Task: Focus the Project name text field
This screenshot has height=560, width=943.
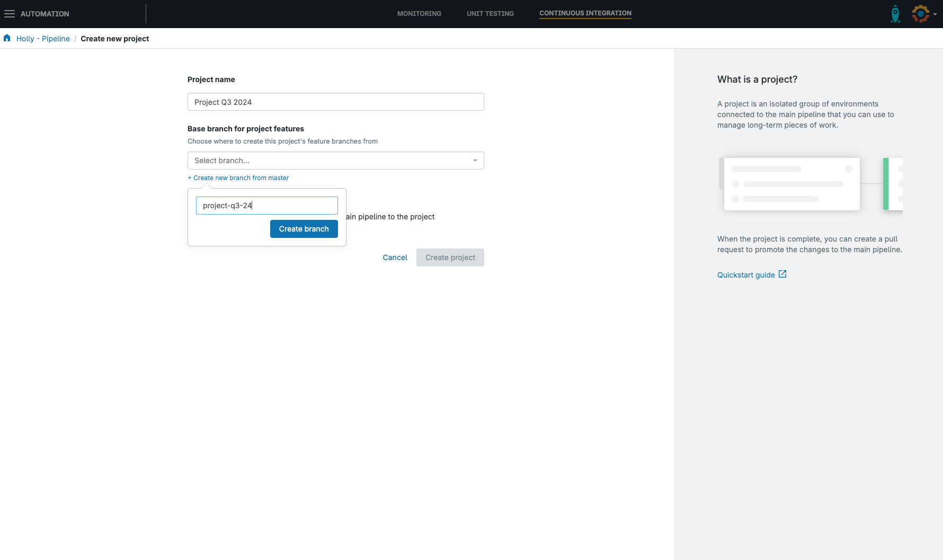Action: (x=335, y=102)
